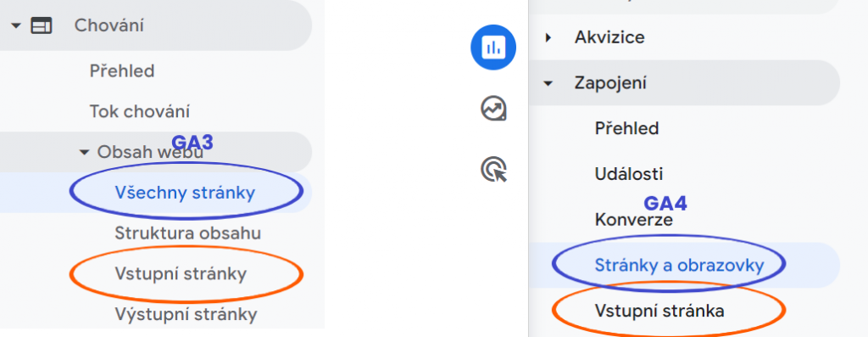Select the Akvizice menu label
868x337 pixels.
609,37
